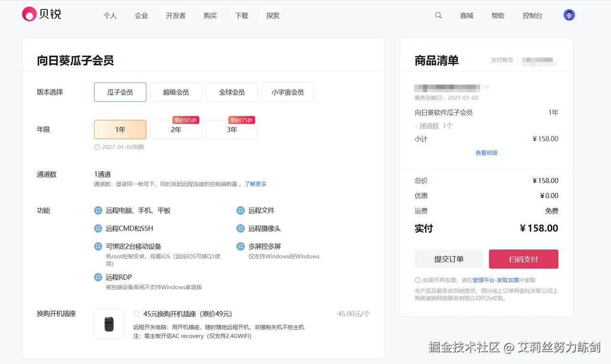Check the 45元换购开机插座 checkbox

click(137, 314)
